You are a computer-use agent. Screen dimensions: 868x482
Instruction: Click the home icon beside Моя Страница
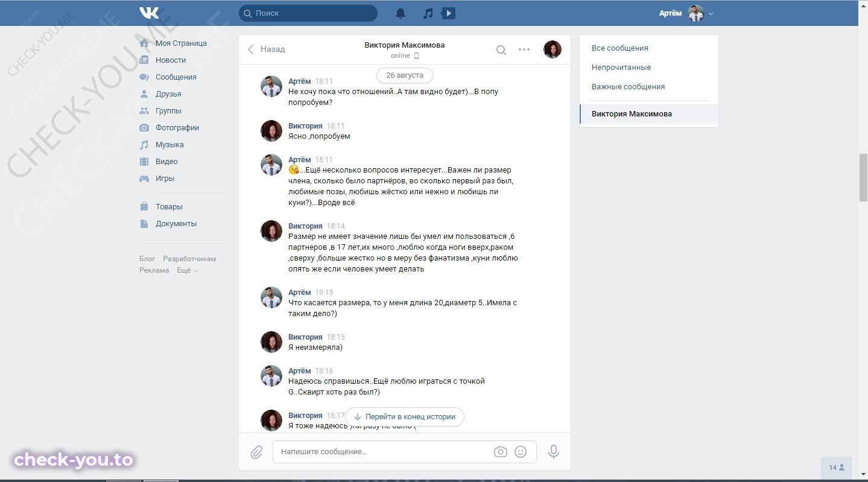tap(144, 43)
